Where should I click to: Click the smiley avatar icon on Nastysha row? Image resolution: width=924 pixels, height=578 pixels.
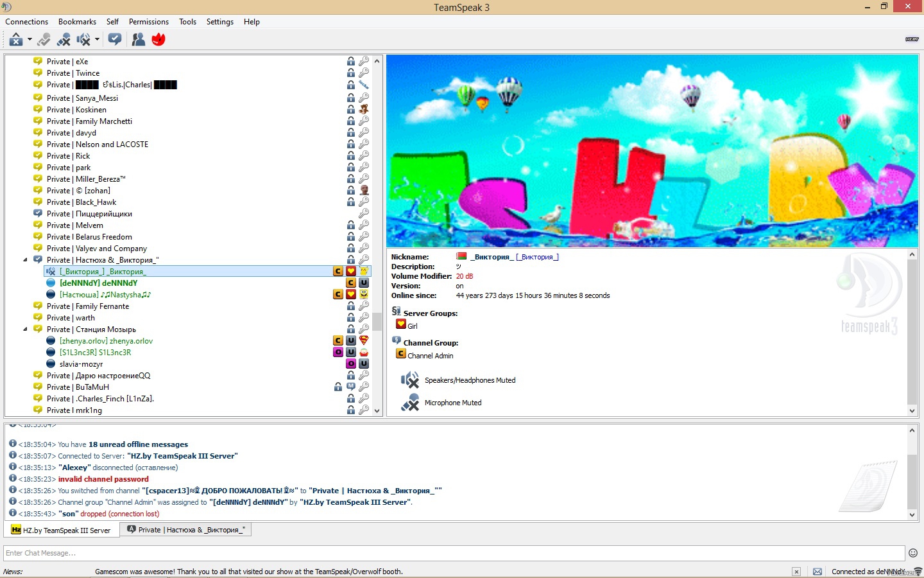pos(364,294)
